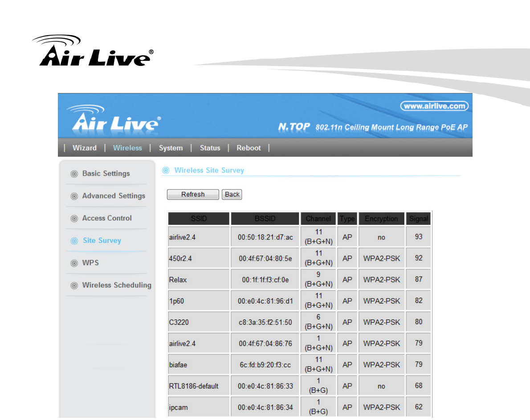
Task: Open the Reboot menu
Action: (x=249, y=148)
